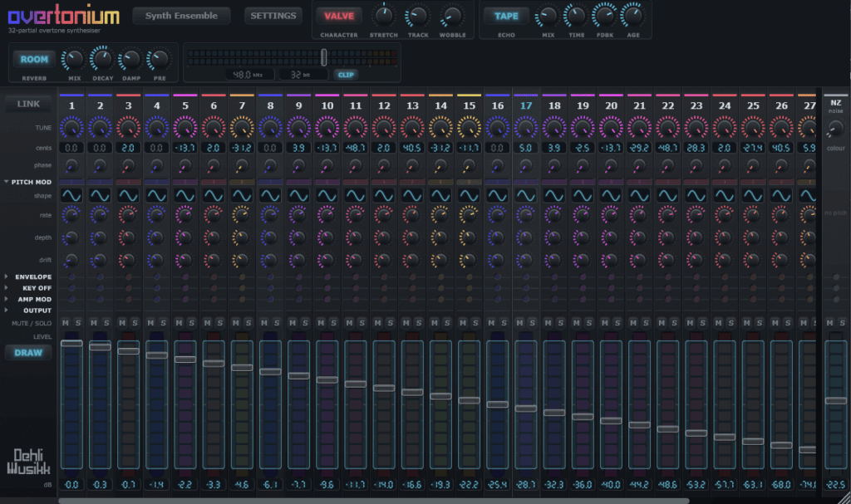Toggle the VALVE character effect
This screenshot has height=504, width=851.
click(339, 17)
